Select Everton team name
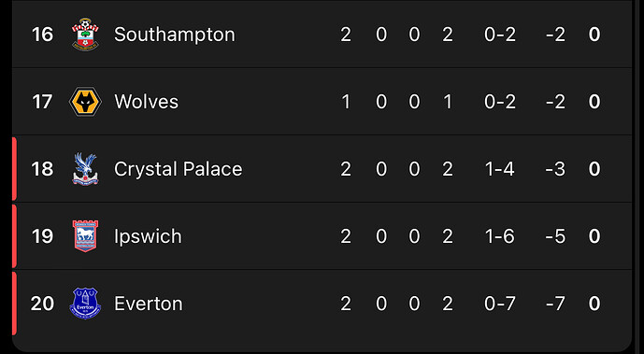The image size is (644, 354). (x=149, y=304)
